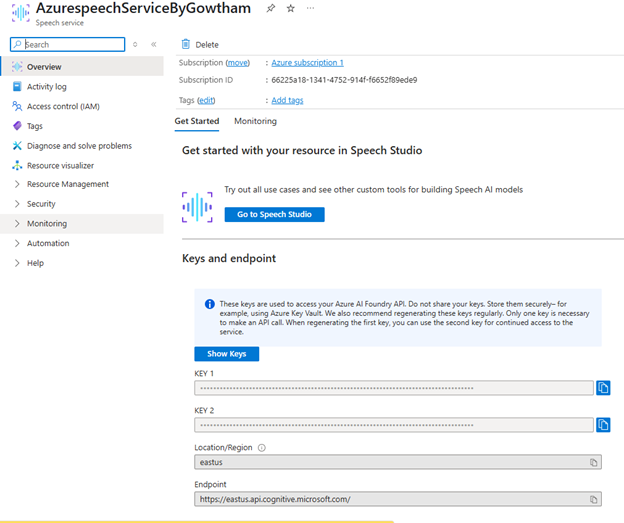The image size is (624, 523).
Task: Mark resource as favorite with star
Action: 290,8
